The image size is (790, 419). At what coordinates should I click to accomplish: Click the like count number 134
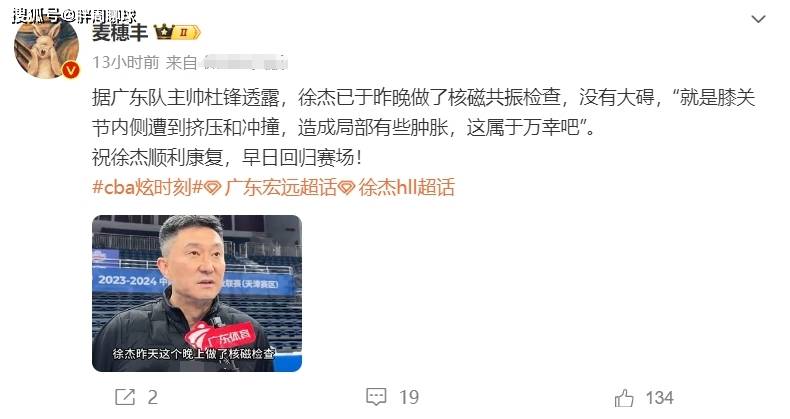(x=660, y=398)
